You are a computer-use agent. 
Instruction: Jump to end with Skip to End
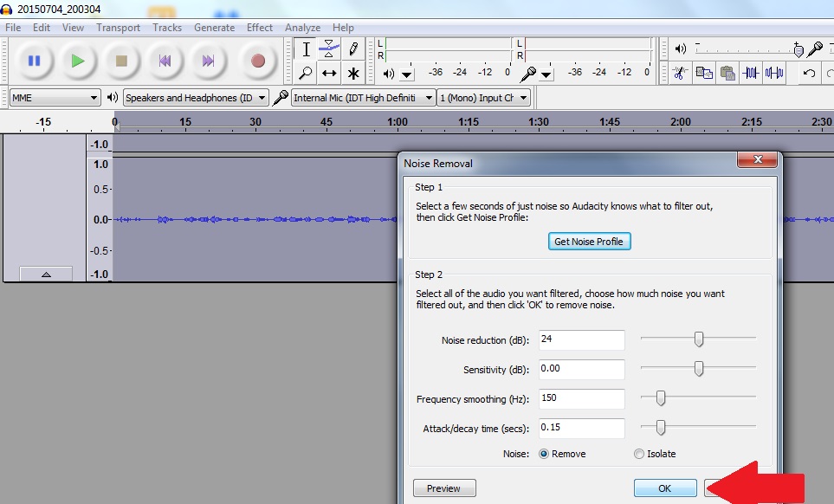click(208, 61)
